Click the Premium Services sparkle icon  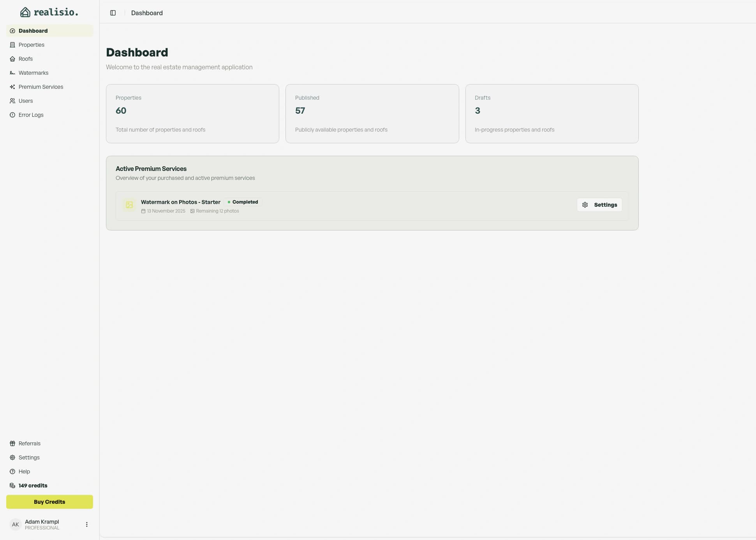pos(12,87)
